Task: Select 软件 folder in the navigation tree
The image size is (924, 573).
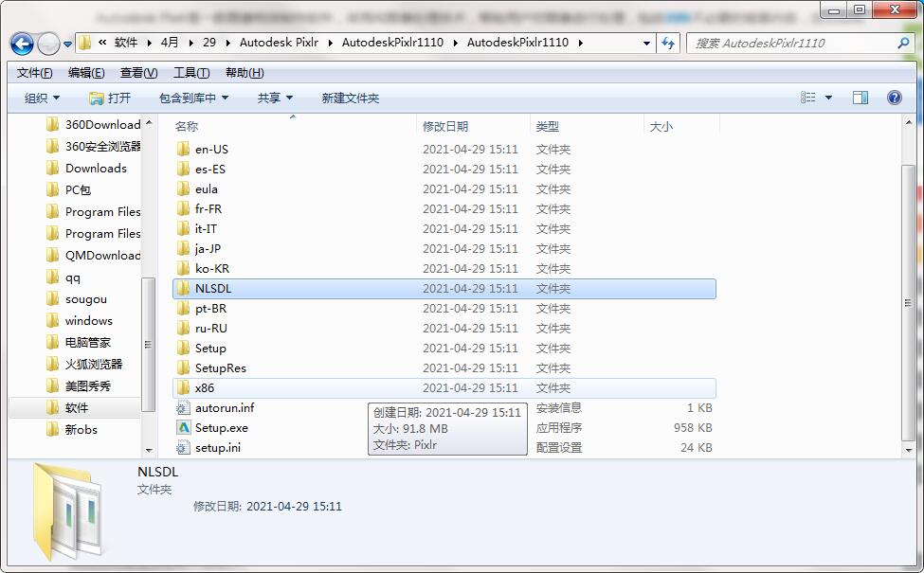Action: click(x=67, y=407)
